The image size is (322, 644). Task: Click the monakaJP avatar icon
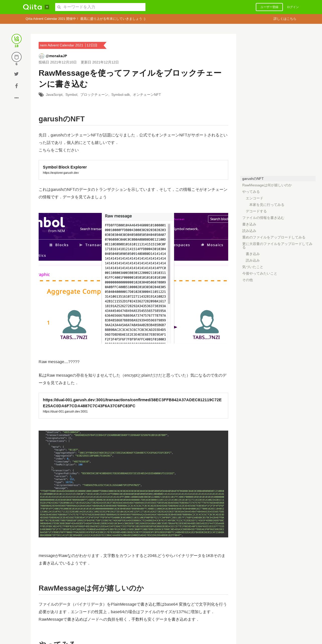coord(42,56)
